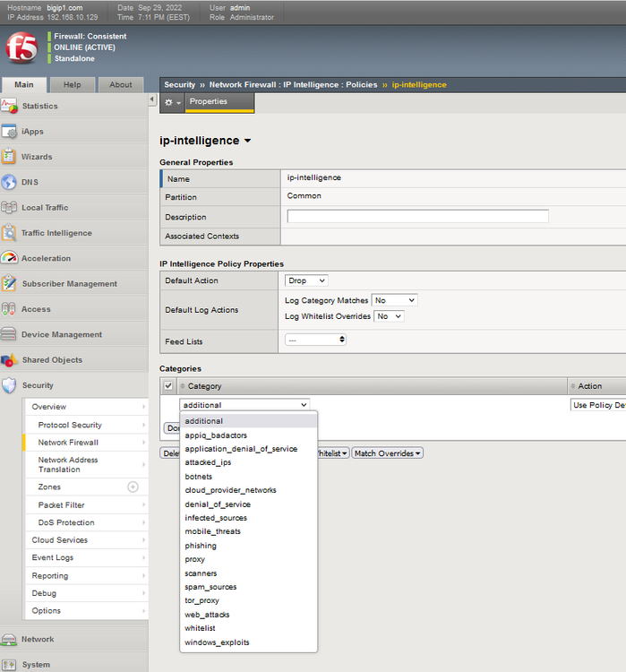Click the iApps sidebar icon
The height and width of the screenshot is (672, 626).
pyautogui.click(x=9, y=132)
